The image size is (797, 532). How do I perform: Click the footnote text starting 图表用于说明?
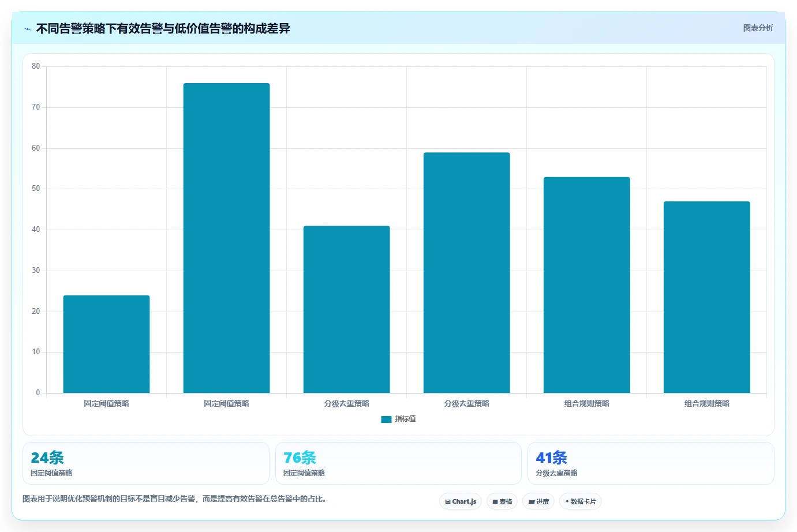tap(174, 499)
